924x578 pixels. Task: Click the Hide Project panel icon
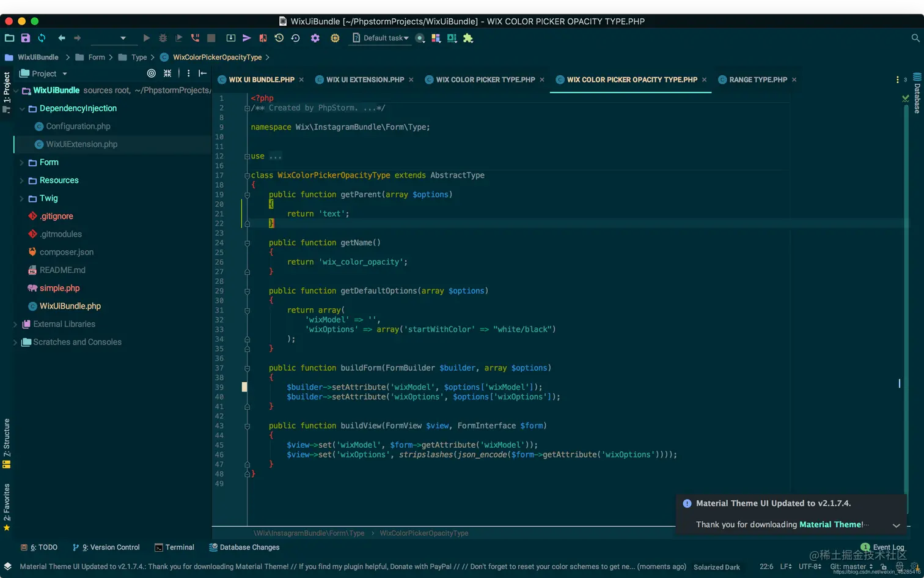point(203,73)
